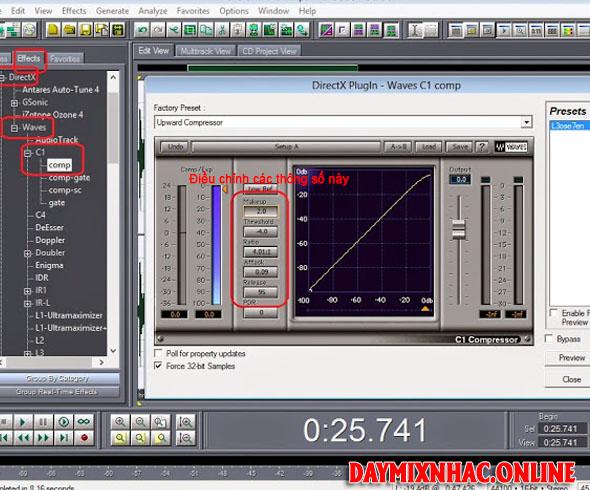Click the question mark help button in C1

click(482, 147)
